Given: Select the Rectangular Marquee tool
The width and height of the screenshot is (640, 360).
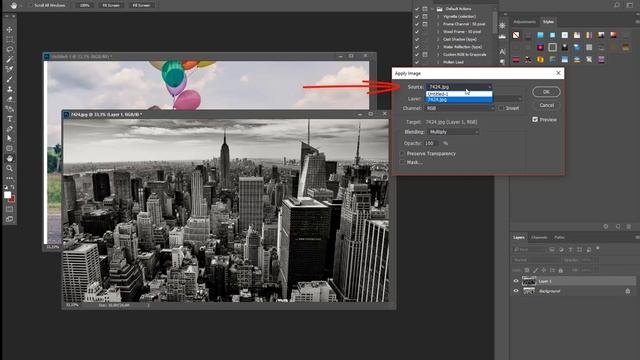Looking at the screenshot, I should pyautogui.click(x=9, y=40).
